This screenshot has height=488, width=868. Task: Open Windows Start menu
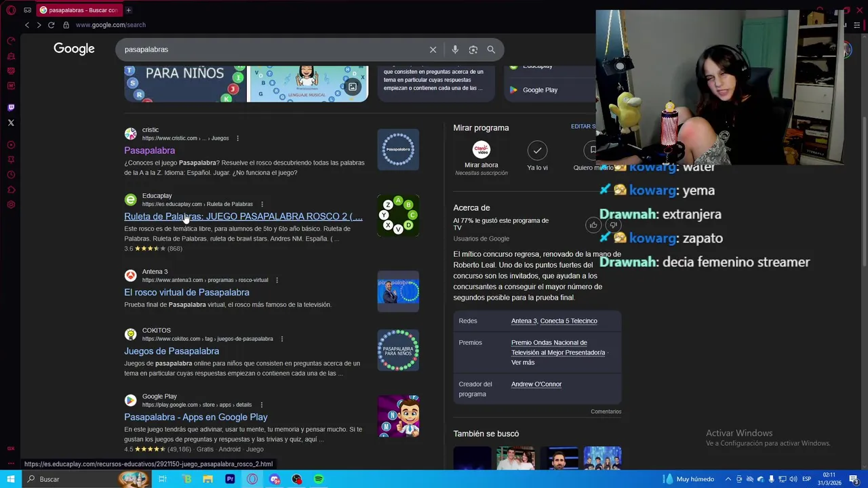click(x=11, y=479)
